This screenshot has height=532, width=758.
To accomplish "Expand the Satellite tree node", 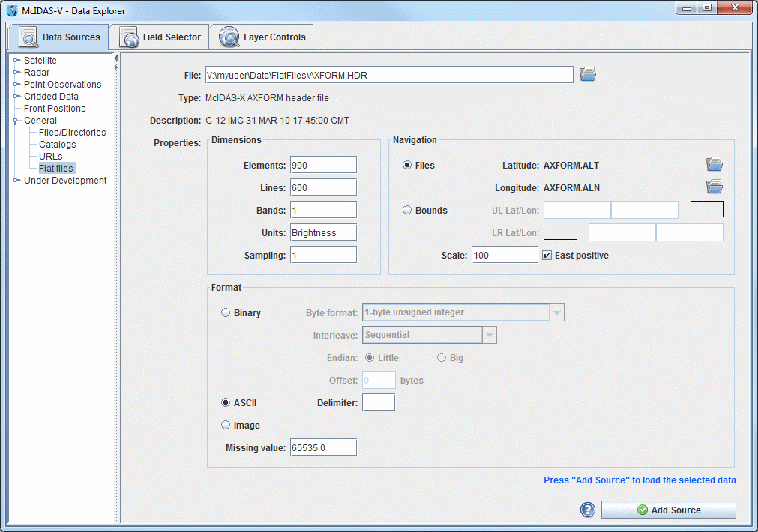I will tap(16, 60).
